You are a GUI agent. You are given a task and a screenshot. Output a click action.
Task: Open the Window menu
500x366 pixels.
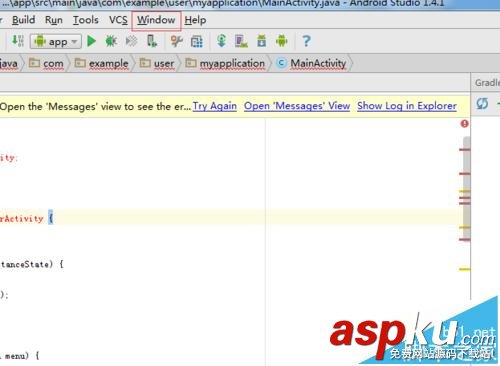pyautogui.click(x=156, y=20)
